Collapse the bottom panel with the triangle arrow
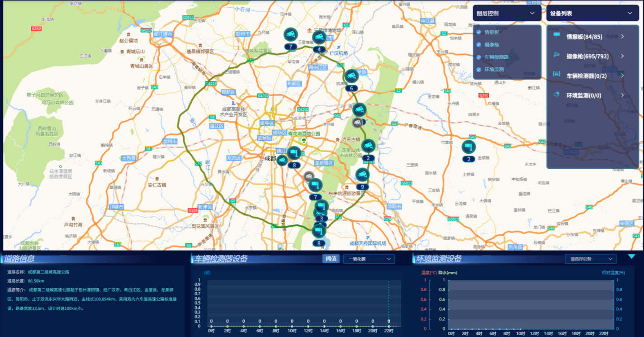This screenshot has width=644, height=337. point(631,256)
